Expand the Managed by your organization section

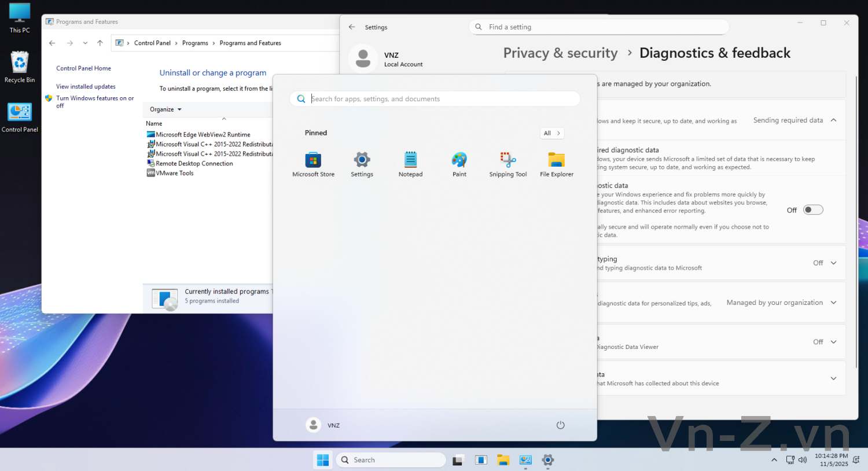[833, 303]
